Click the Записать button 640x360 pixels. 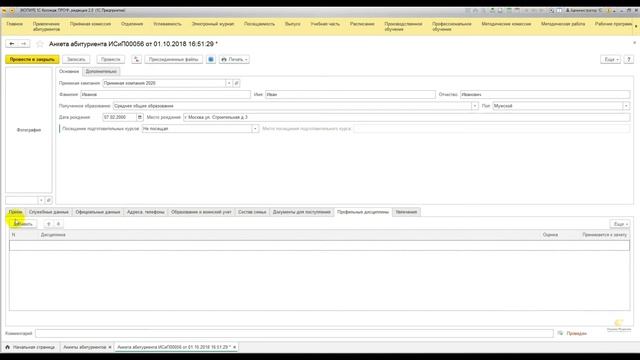coord(76,60)
